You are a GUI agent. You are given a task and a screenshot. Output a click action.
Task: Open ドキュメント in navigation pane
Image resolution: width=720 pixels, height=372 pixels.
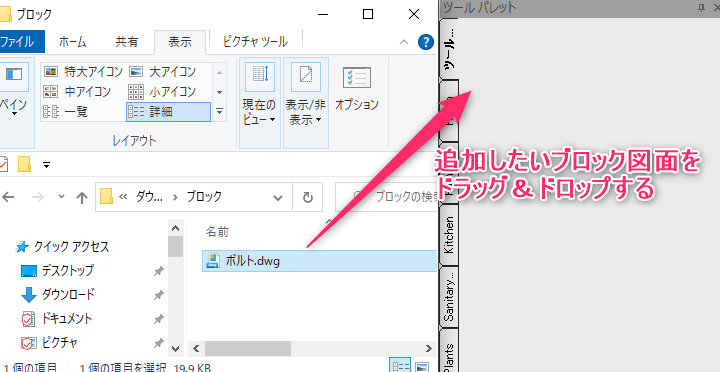57,318
